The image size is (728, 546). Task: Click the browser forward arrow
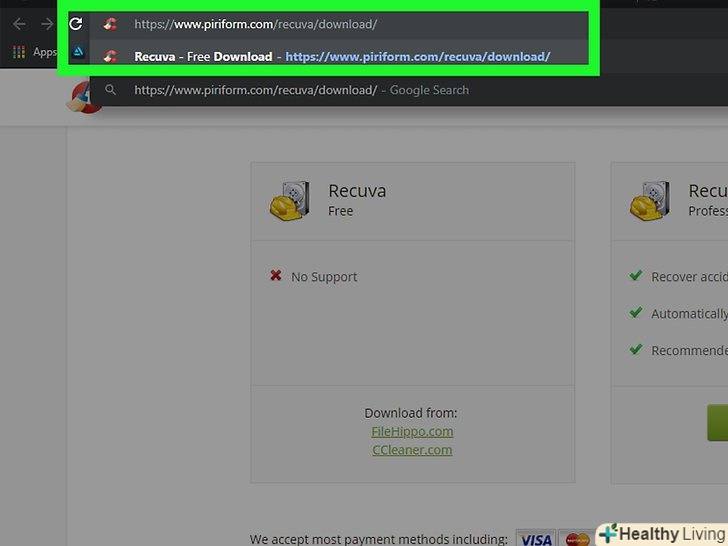47,24
